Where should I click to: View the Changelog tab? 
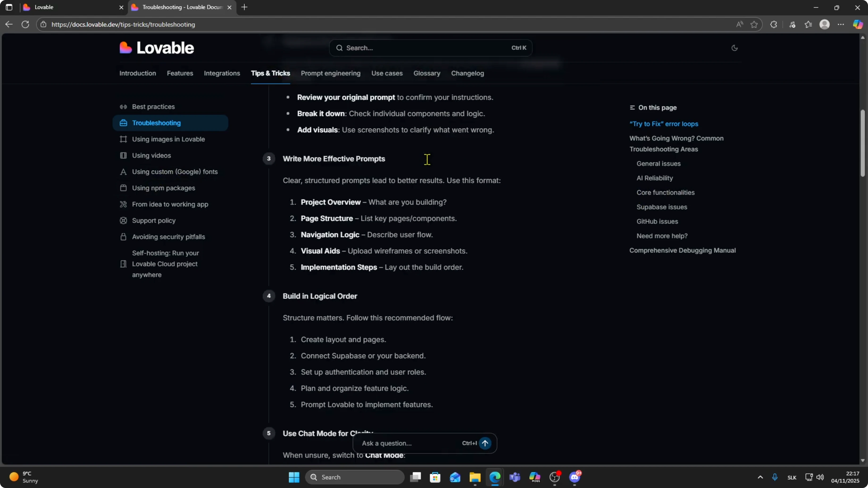[467, 73]
